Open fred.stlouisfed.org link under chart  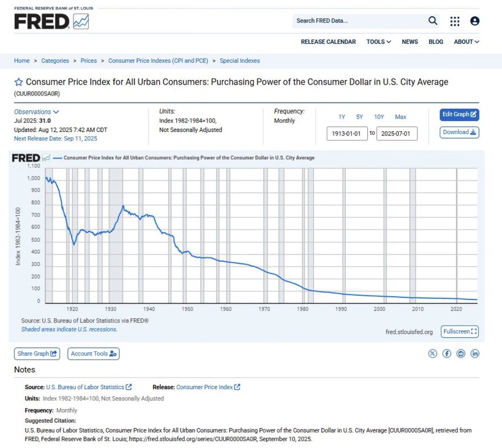(x=409, y=332)
